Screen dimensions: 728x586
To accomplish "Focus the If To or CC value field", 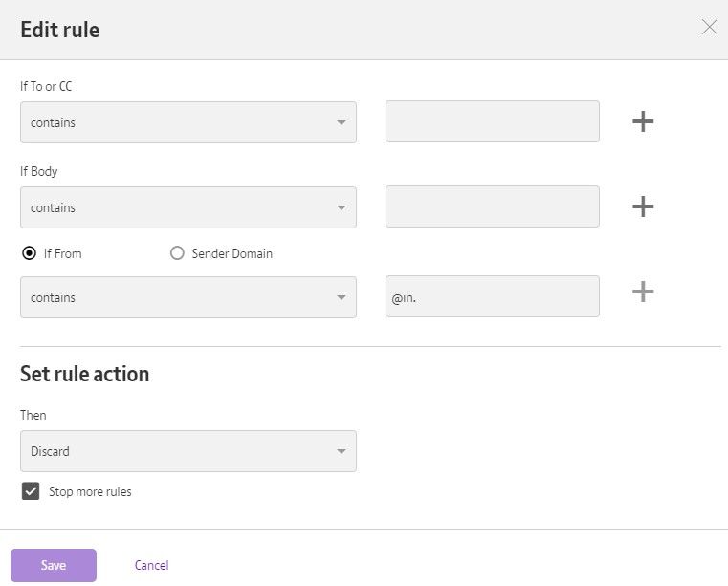I will pyautogui.click(x=492, y=122).
